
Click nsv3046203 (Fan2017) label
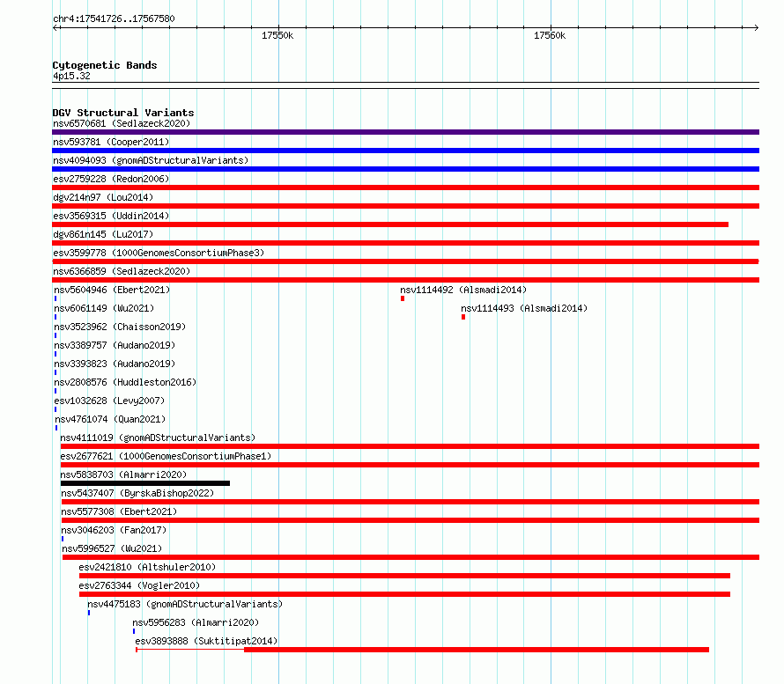[114, 530]
